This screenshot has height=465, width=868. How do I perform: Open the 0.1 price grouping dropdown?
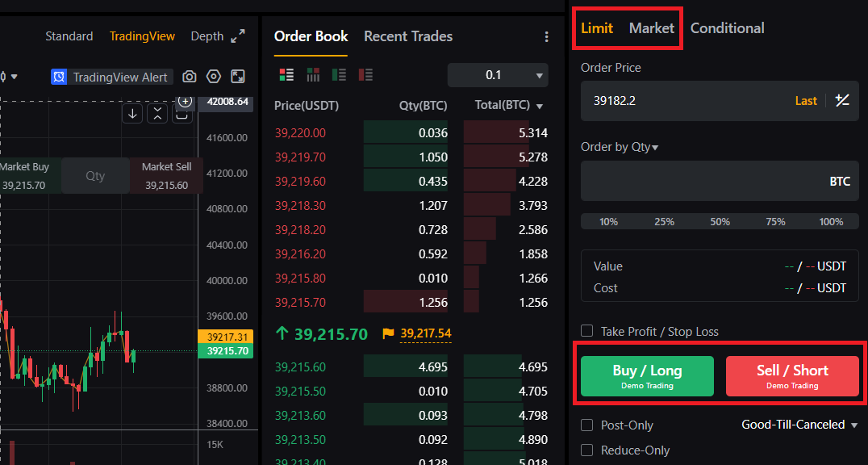[498, 75]
